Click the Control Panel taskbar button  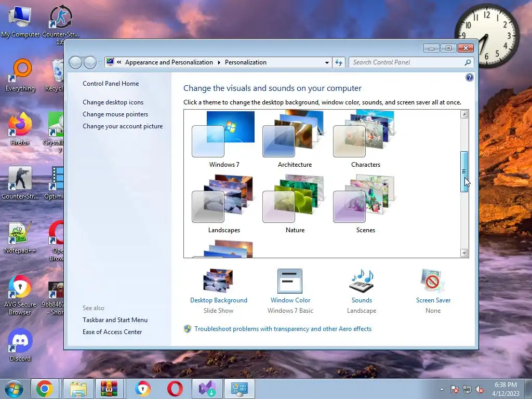pyautogui.click(x=240, y=389)
